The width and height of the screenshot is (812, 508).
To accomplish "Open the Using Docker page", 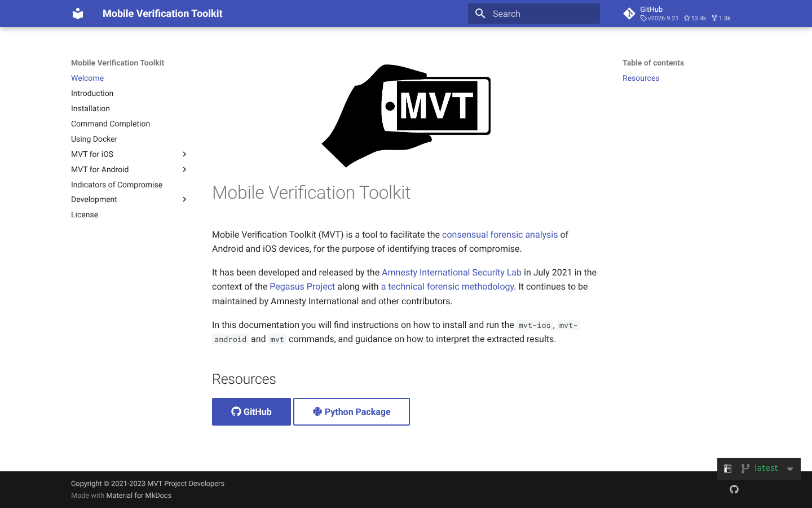I will tap(94, 139).
